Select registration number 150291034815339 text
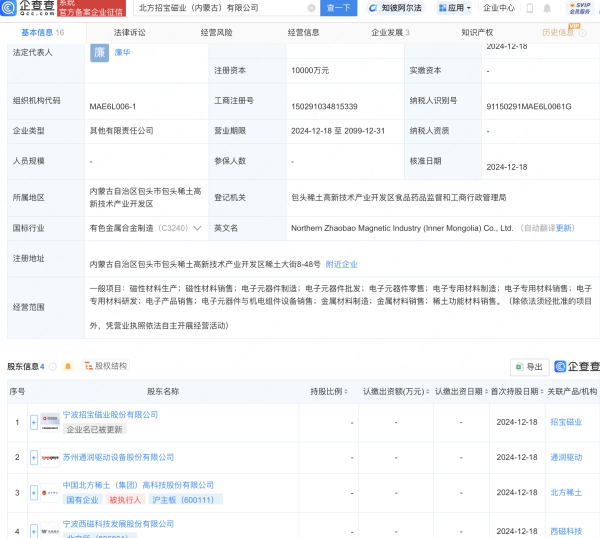The width and height of the screenshot is (600, 538). click(x=324, y=107)
